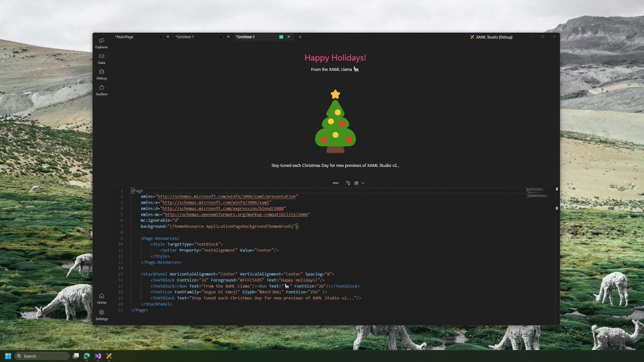Viewport: 644px width, 362px height.
Task: Click the Christmas tree emoji in preview
Action: coord(335,122)
